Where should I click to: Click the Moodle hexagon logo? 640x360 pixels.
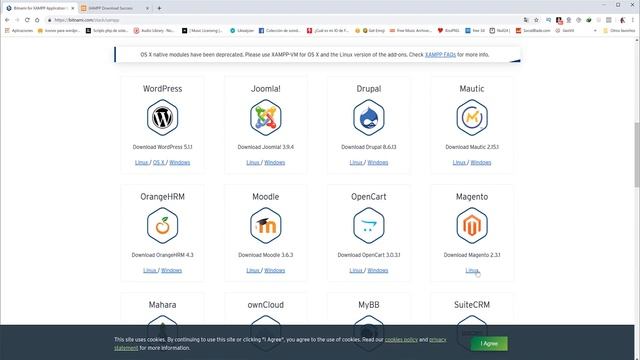[x=266, y=225]
